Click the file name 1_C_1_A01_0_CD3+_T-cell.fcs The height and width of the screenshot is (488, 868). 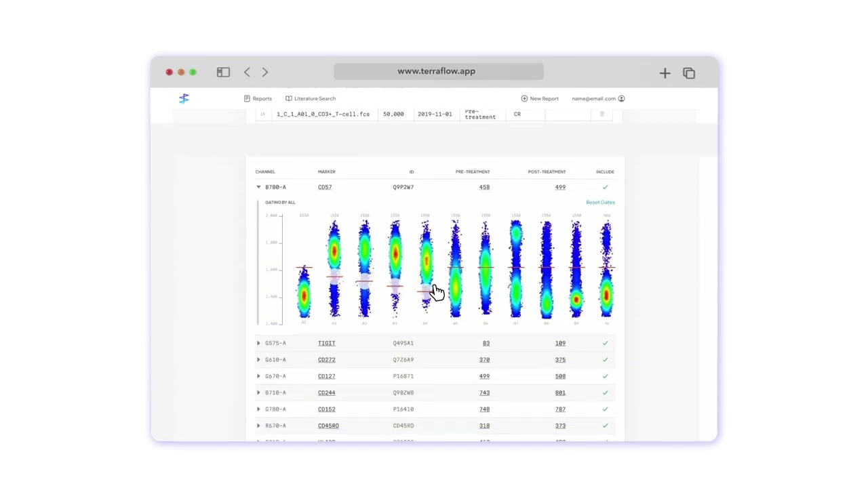click(323, 114)
